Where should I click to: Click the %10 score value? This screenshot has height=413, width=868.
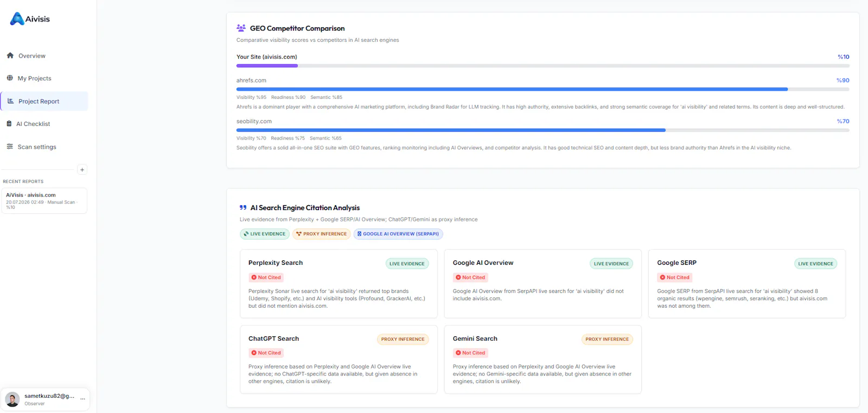click(844, 57)
